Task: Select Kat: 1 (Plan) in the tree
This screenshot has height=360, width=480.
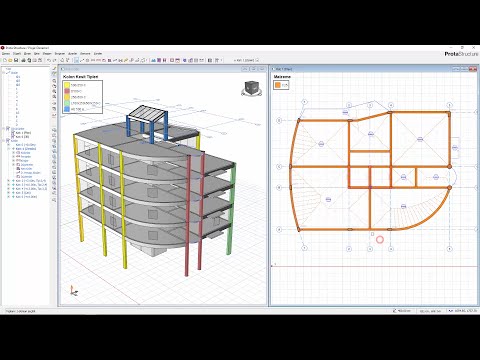Action: (x=23, y=133)
